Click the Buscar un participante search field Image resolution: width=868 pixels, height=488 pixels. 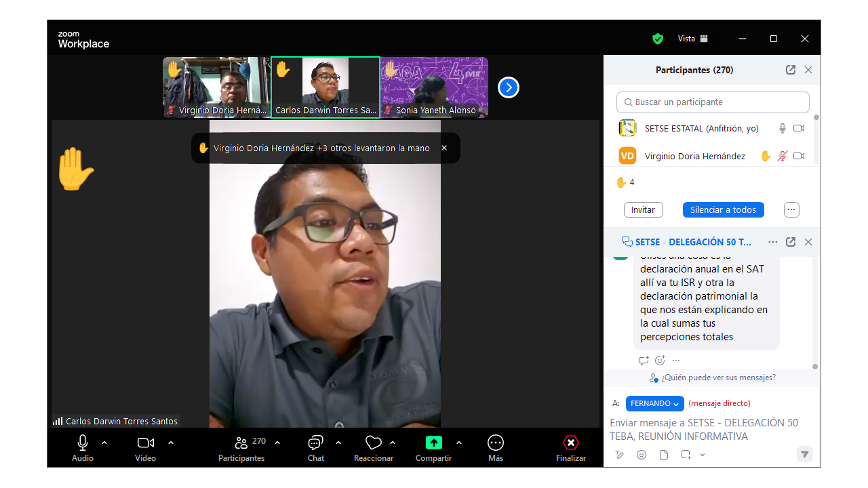[713, 102]
